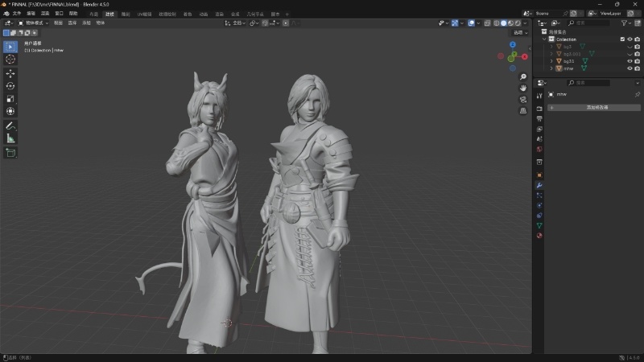The height and width of the screenshot is (362, 644).
Task: Click the new scene button beside Scene
Action: coord(573,14)
